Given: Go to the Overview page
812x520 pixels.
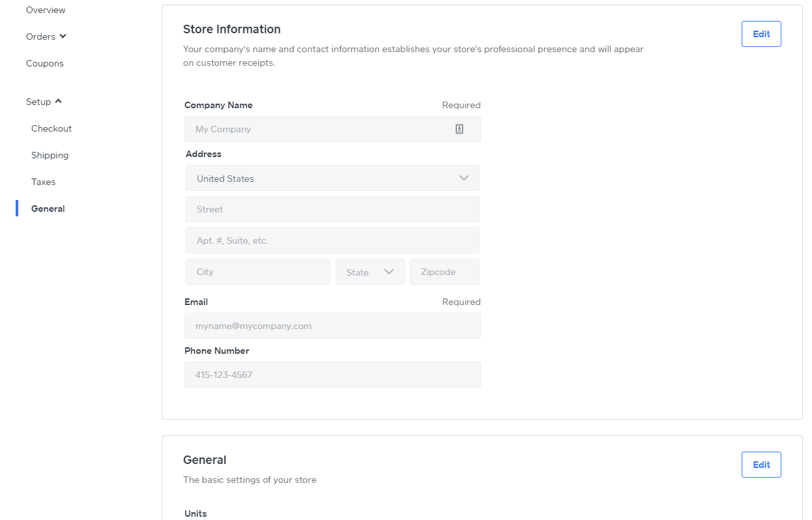Looking at the screenshot, I should tap(46, 10).
